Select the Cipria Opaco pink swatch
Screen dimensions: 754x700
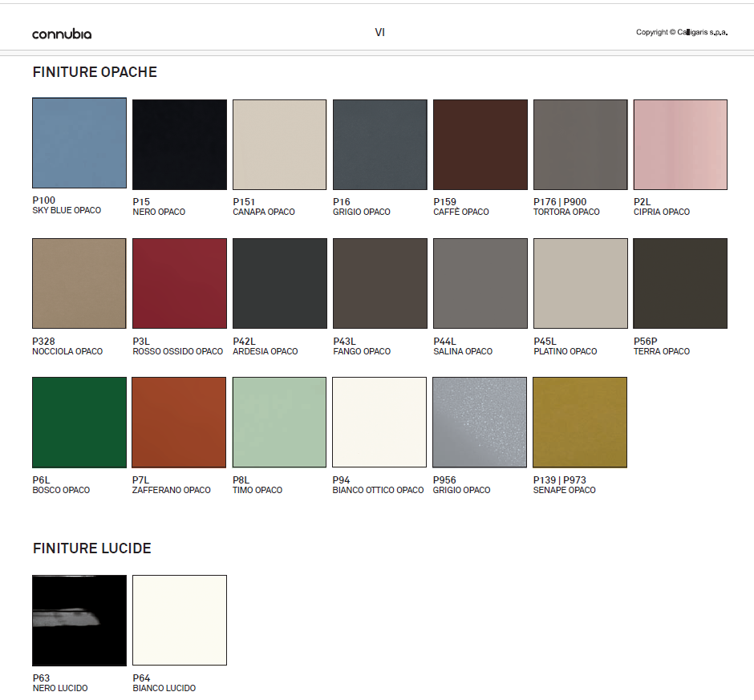tap(680, 144)
